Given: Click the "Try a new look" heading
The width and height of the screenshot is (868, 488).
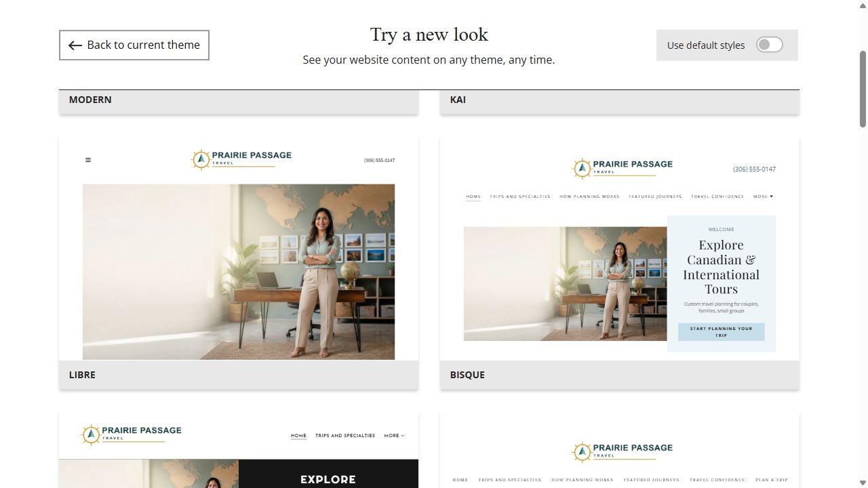Looking at the screenshot, I should point(429,35).
